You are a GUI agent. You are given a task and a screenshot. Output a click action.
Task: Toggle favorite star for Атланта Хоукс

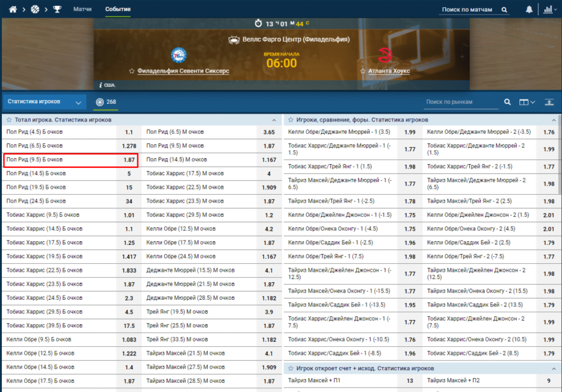pyautogui.click(x=362, y=71)
